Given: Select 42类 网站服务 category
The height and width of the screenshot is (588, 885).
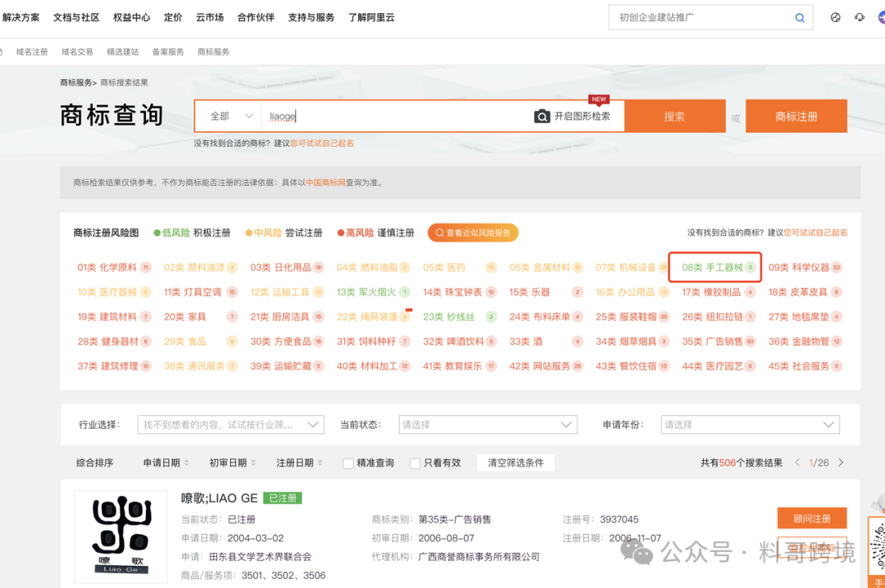Looking at the screenshot, I should 546,366.
